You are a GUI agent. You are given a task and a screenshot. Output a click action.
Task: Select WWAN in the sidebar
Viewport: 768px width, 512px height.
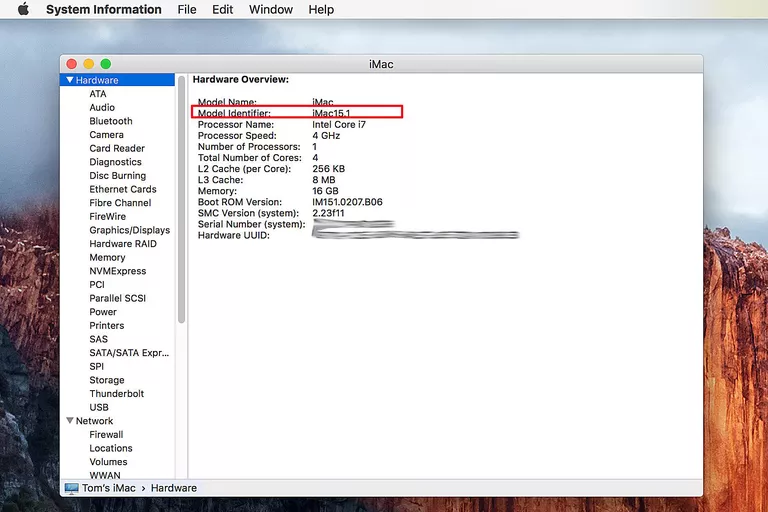[x=105, y=475]
